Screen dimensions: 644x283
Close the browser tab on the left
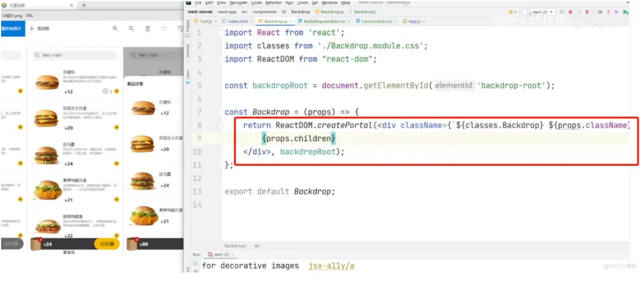(72, 5)
